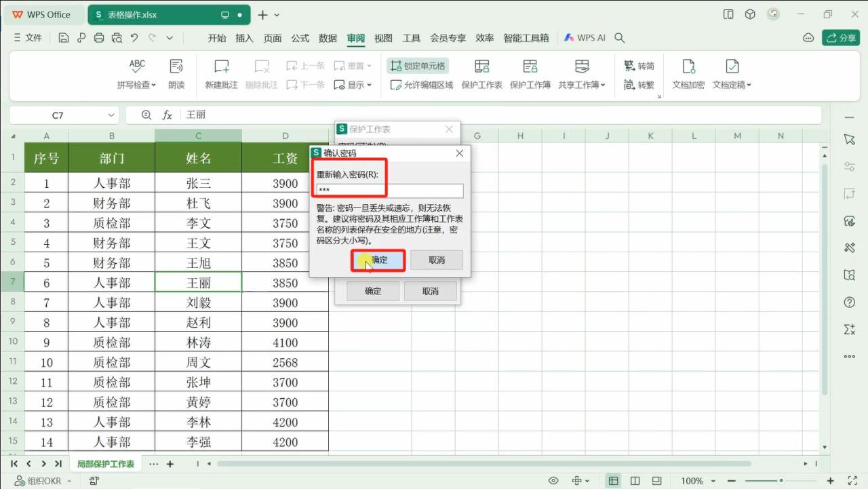Click 确定 in the Confirm Password dialog

click(378, 260)
